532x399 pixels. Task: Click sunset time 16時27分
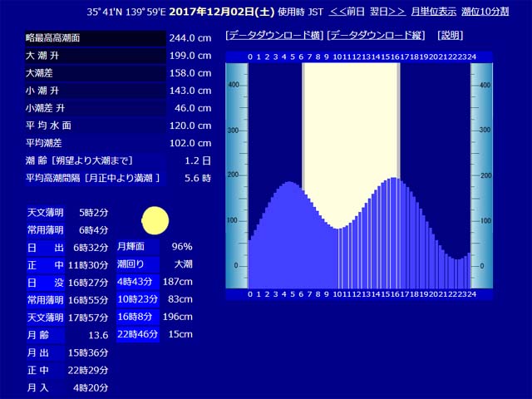tap(88, 283)
